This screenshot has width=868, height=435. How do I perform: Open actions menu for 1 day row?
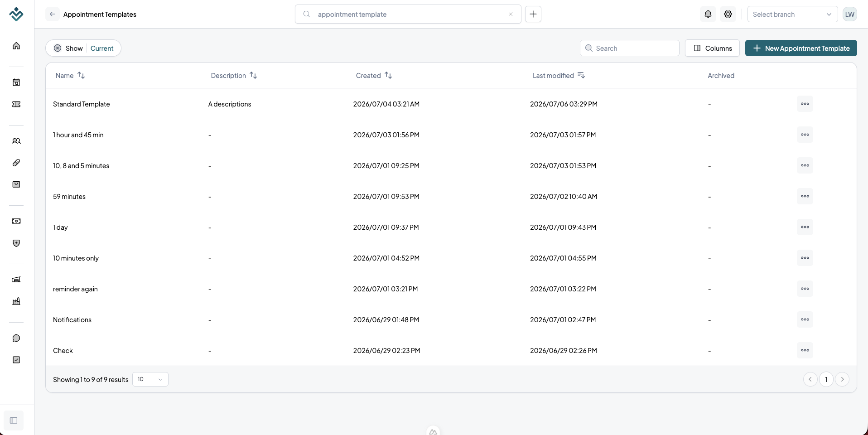point(805,227)
